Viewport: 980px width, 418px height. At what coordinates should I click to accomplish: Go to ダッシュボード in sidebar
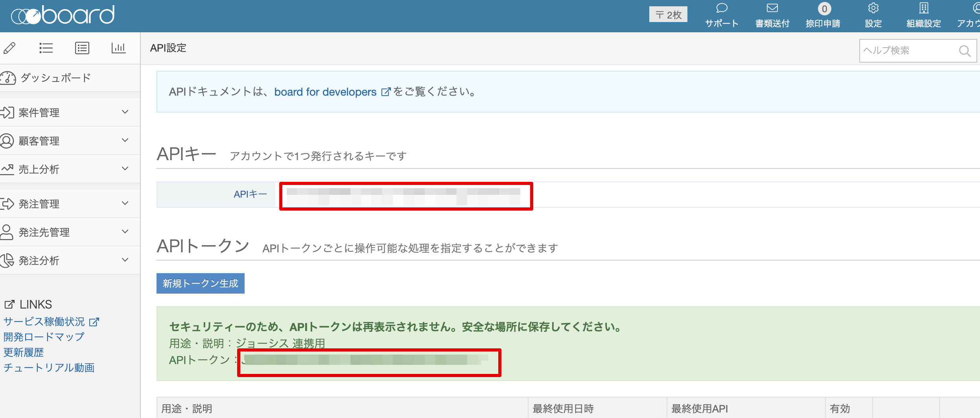coord(55,78)
